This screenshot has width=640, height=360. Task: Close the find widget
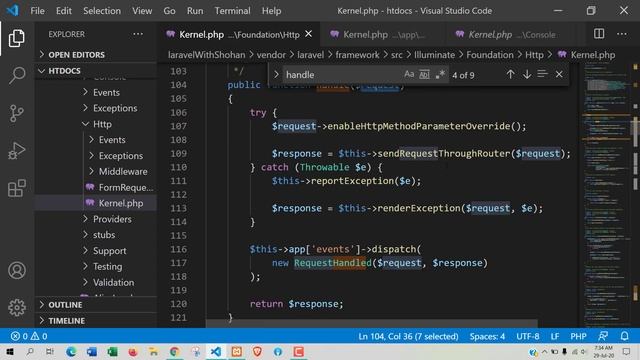(559, 74)
